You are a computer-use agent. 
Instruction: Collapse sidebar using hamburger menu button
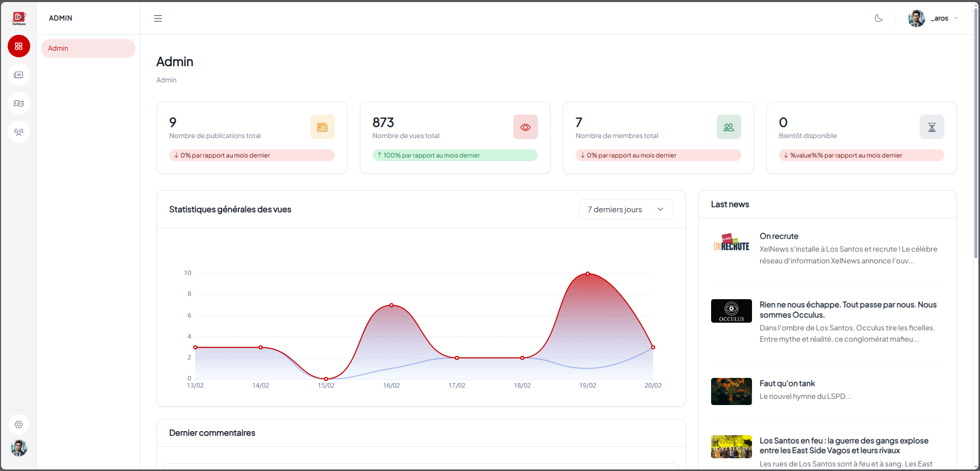tap(158, 18)
